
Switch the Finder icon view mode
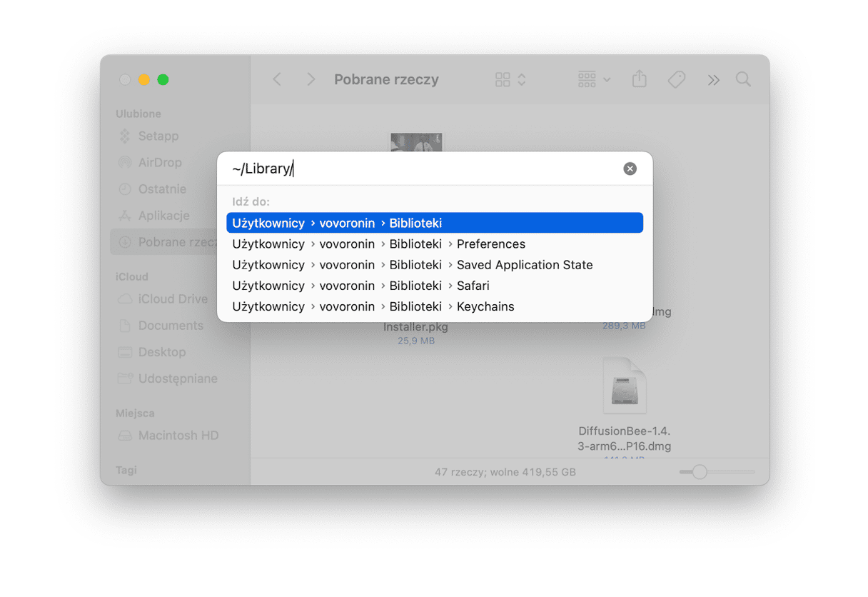510,79
